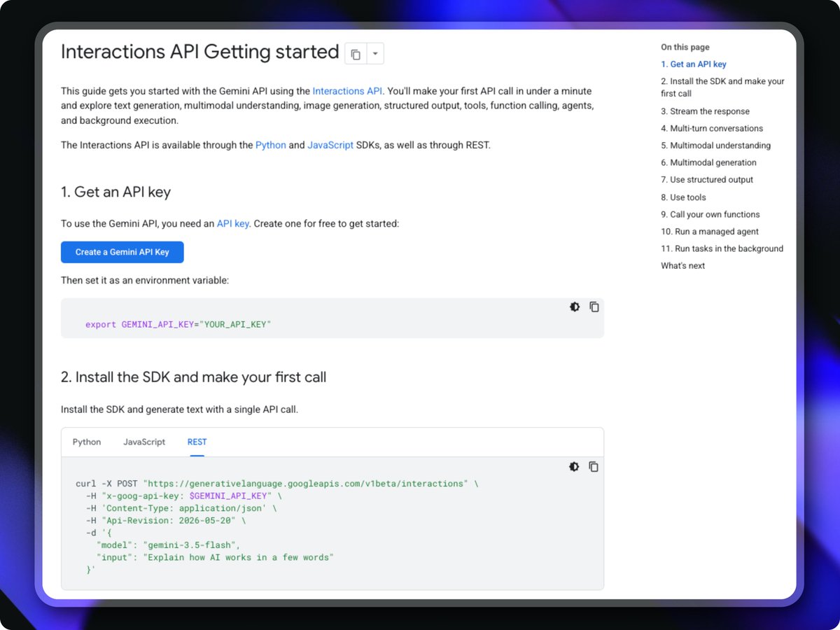Open the JavaScript SDK link
Image resolution: width=840 pixels, height=630 pixels.
330,146
